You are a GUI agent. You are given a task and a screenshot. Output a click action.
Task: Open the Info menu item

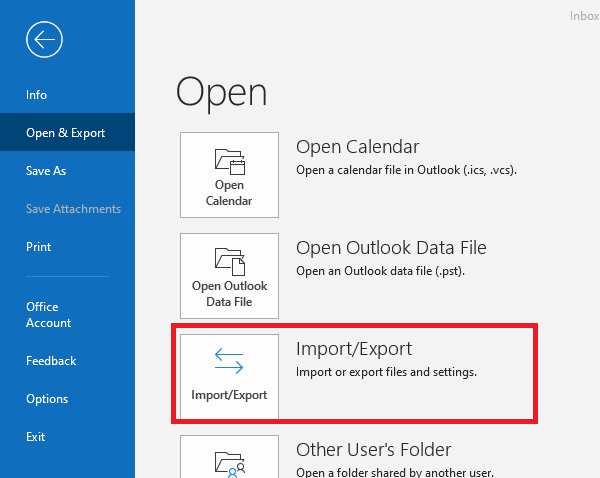[x=37, y=95]
